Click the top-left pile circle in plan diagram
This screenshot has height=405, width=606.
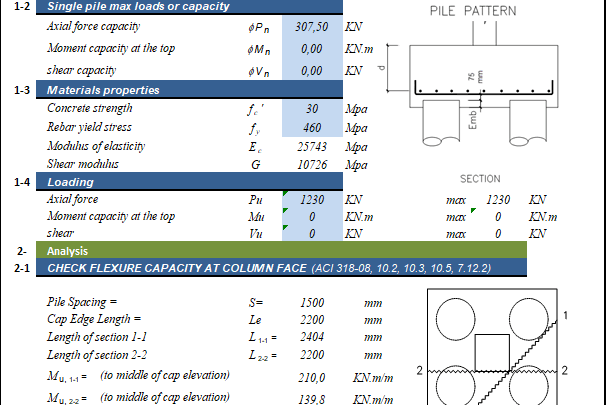456,319
